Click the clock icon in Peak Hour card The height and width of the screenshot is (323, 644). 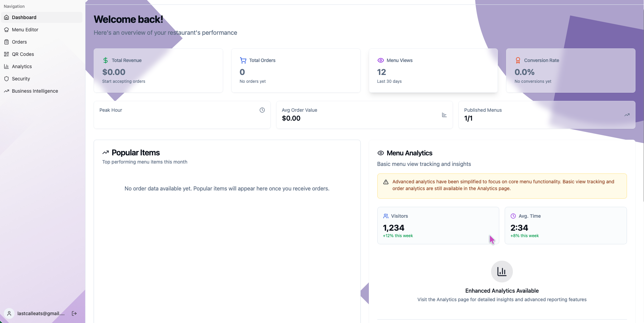point(262,110)
